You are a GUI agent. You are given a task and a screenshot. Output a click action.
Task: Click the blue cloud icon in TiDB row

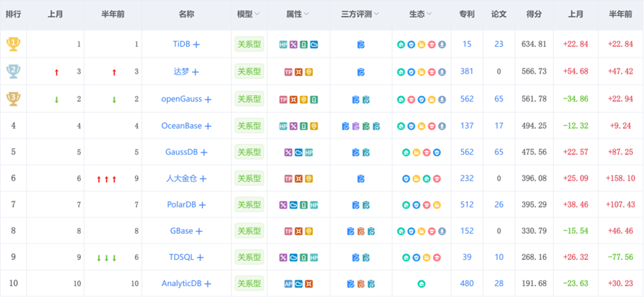point(314,45)
